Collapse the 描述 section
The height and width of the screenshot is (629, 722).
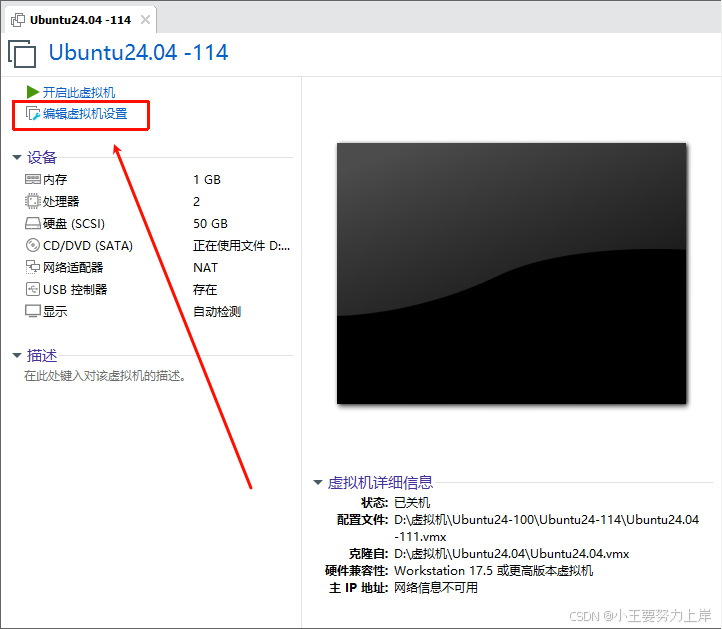(x=17, y=355)
